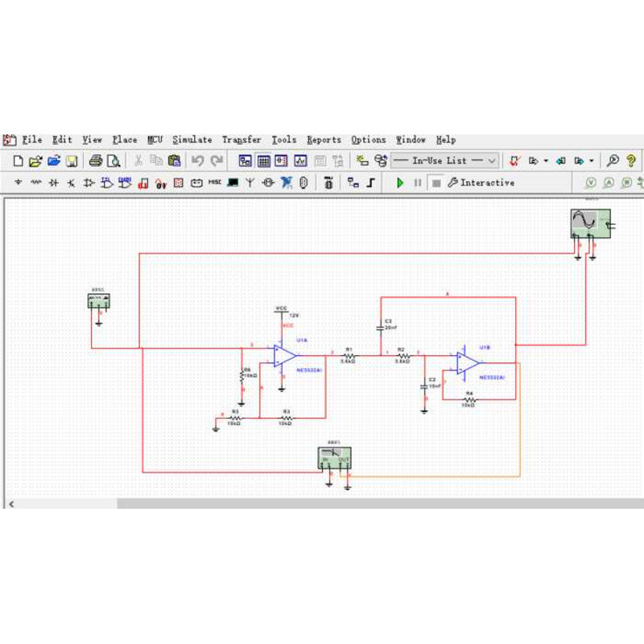This screenshot has height=644, width=644.
Task: Open print preview
Action: (114, 160)
